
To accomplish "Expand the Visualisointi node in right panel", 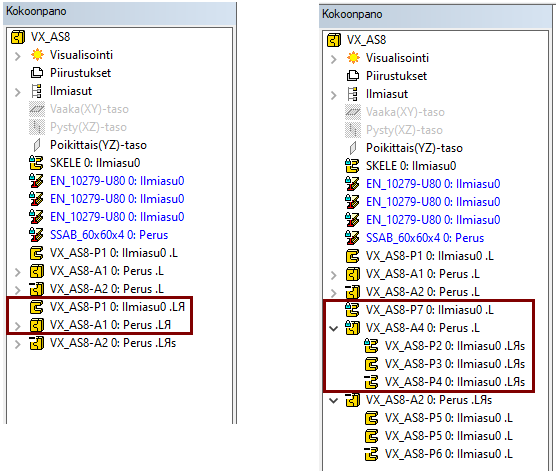I will 333,59.
